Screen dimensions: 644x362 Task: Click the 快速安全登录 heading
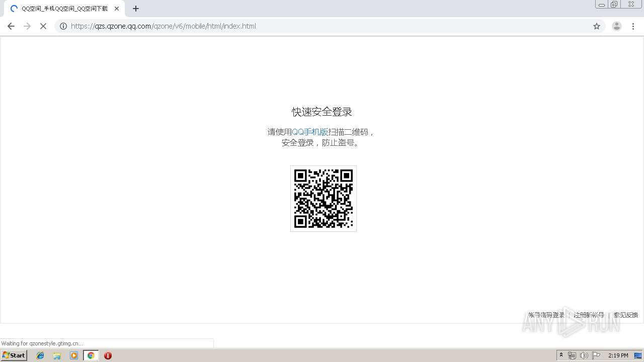coord(322,112)
